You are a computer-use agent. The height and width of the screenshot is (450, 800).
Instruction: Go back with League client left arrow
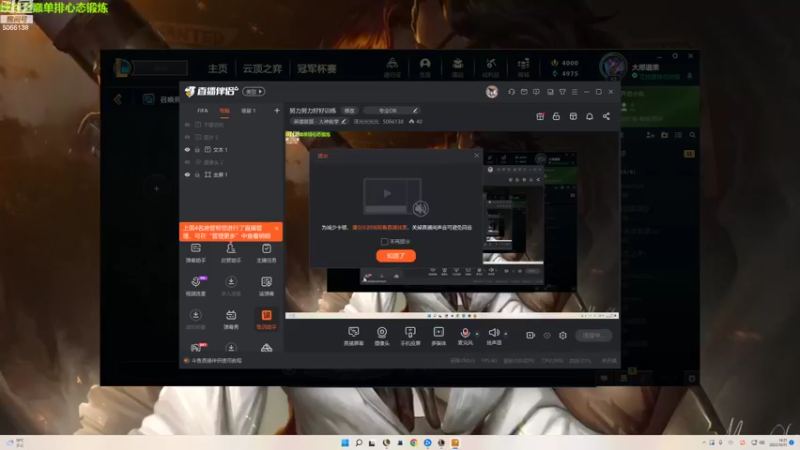[x=118, y=99]
